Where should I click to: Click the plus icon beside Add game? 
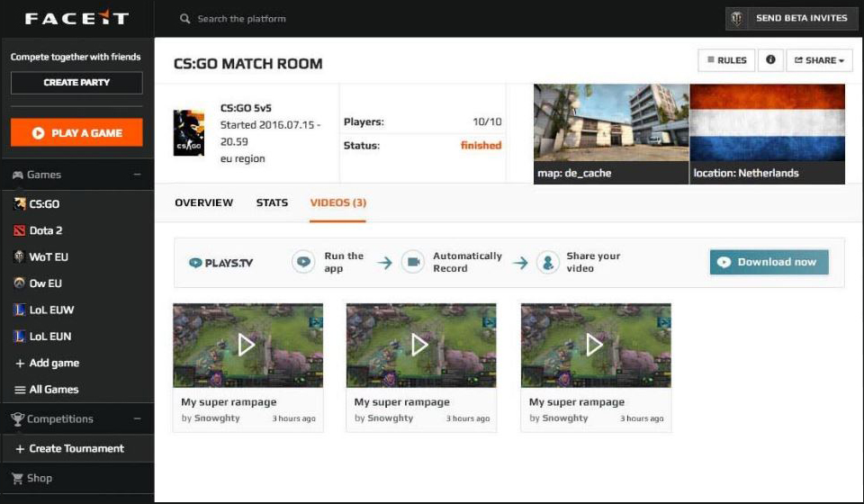[x=20, y=364]
